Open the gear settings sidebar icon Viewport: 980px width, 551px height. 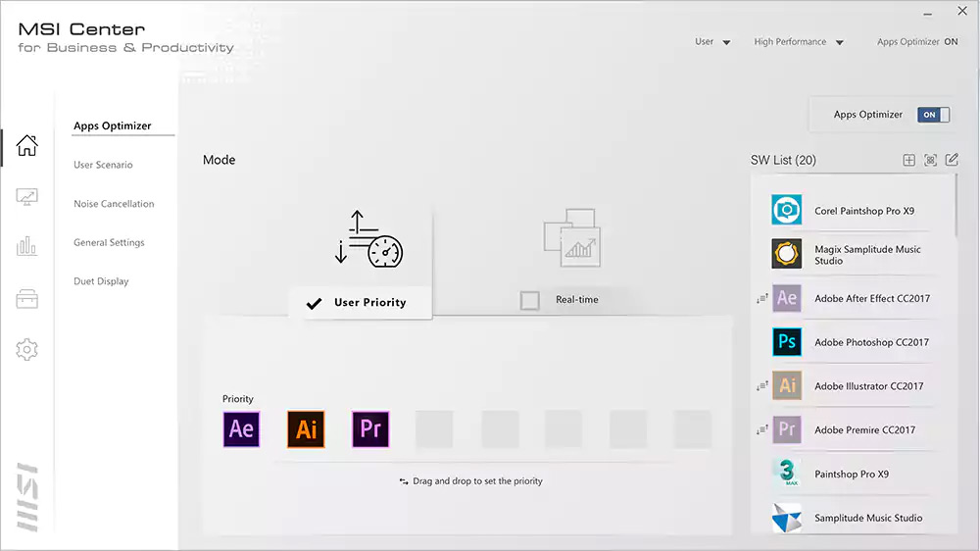pyautogui.click(x=27, y=349)
